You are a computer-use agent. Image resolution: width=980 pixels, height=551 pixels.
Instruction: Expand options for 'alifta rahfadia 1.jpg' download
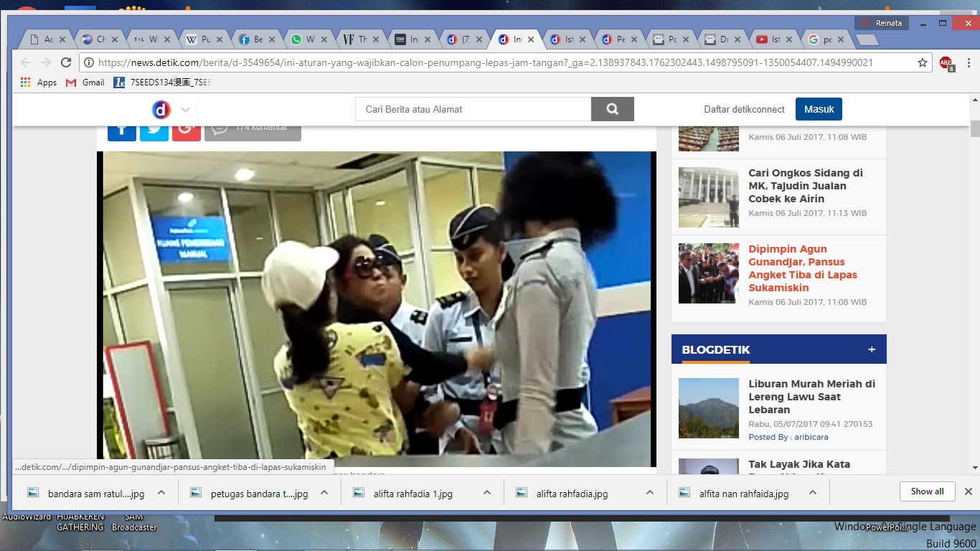[x=487, y=492]
